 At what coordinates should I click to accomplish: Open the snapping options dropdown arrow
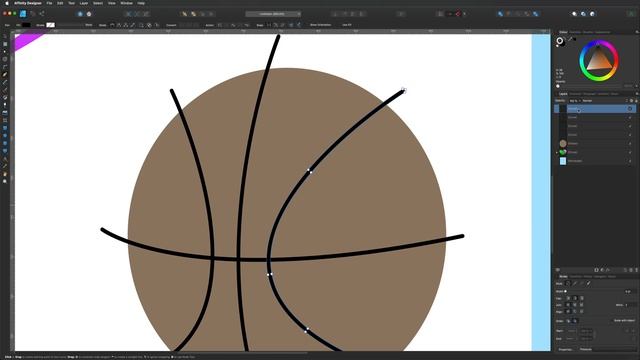coord(464,14)
